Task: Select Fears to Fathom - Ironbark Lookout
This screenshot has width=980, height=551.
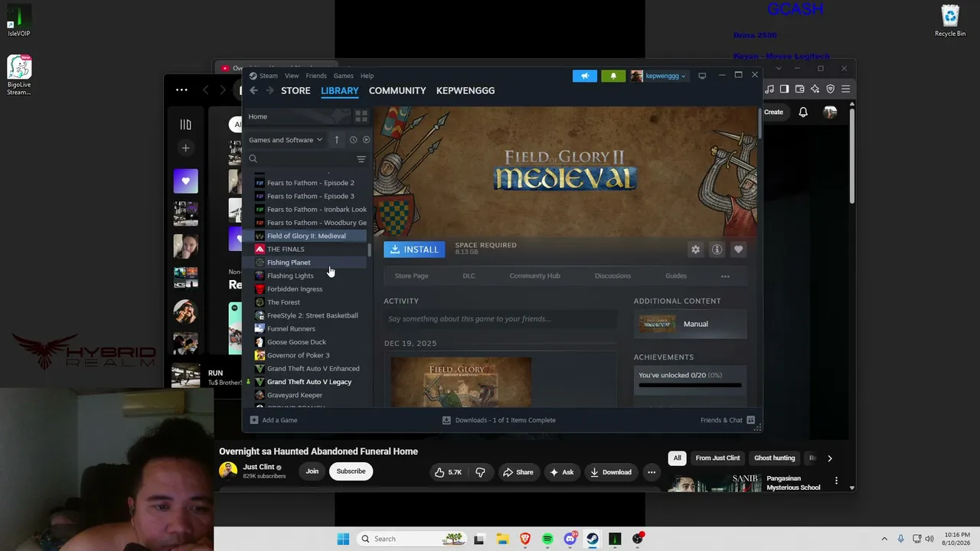Action: [311, 210]
